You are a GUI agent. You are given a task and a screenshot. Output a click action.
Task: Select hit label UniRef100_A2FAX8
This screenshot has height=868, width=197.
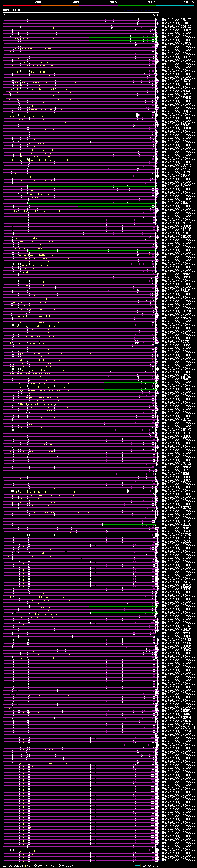(177, 467)
